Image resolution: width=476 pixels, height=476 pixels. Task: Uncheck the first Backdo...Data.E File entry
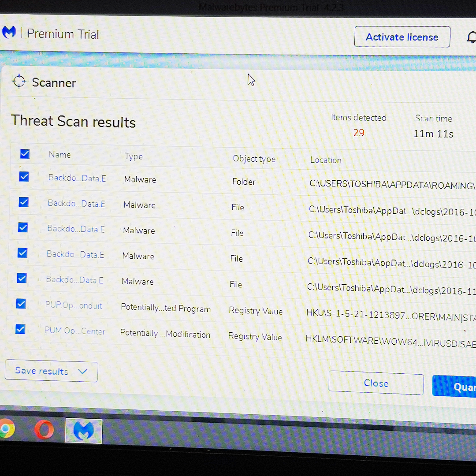pyautogui.click(x=23, y=202)
